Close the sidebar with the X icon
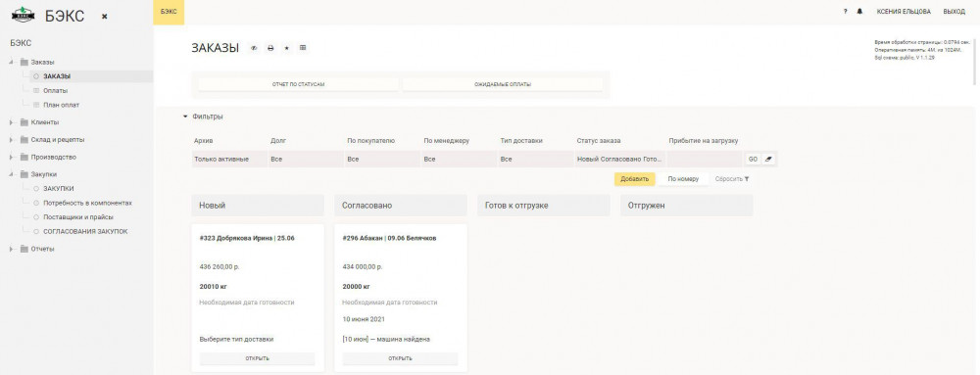 point(105,17)
